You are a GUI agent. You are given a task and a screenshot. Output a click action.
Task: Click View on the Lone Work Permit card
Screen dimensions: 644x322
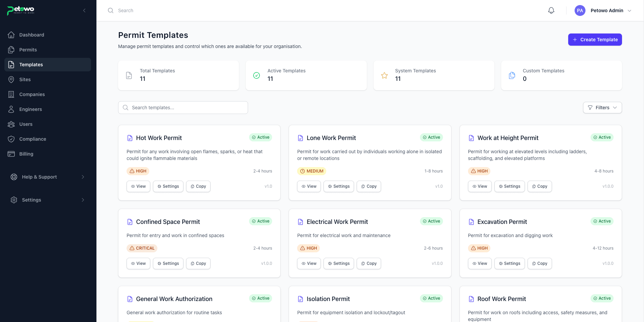pos(309,186)
